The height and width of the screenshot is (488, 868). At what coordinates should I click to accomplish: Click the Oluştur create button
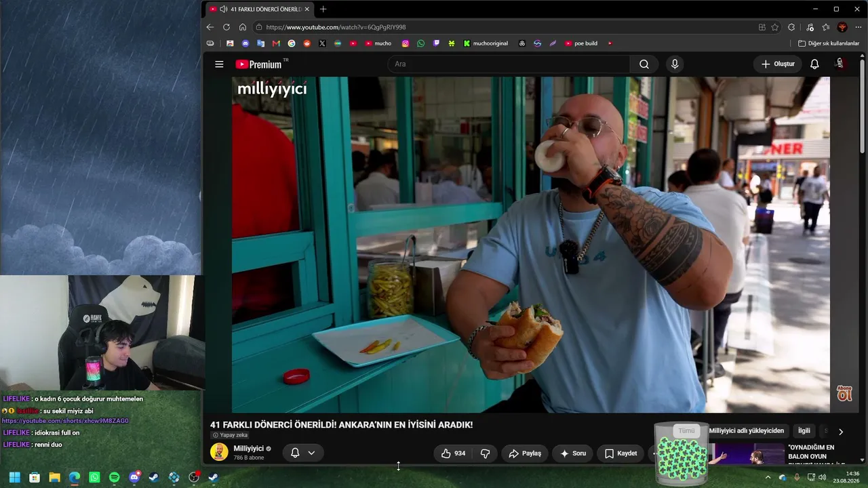tap(777, 64)
